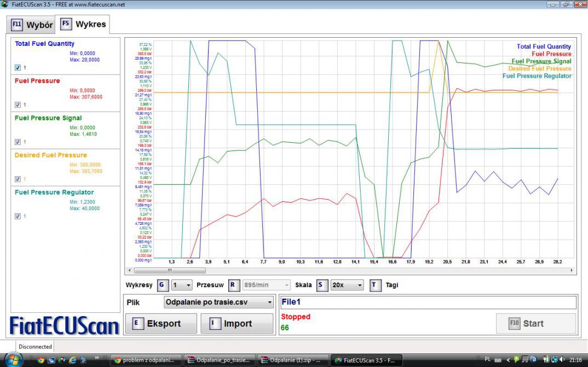Viewport: 588px width, 367px height.
Task: Click the Fuel Pressure legend label in the chart
Action: (551, 54)
